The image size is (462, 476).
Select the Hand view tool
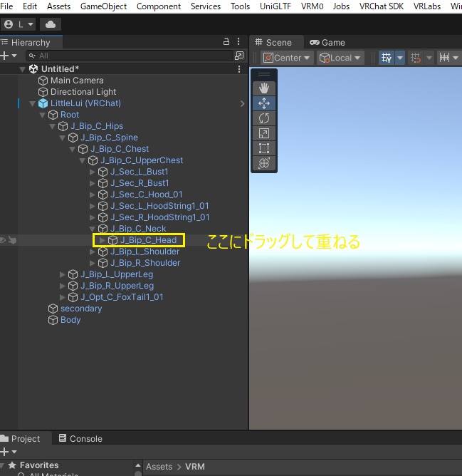[264, 88]
